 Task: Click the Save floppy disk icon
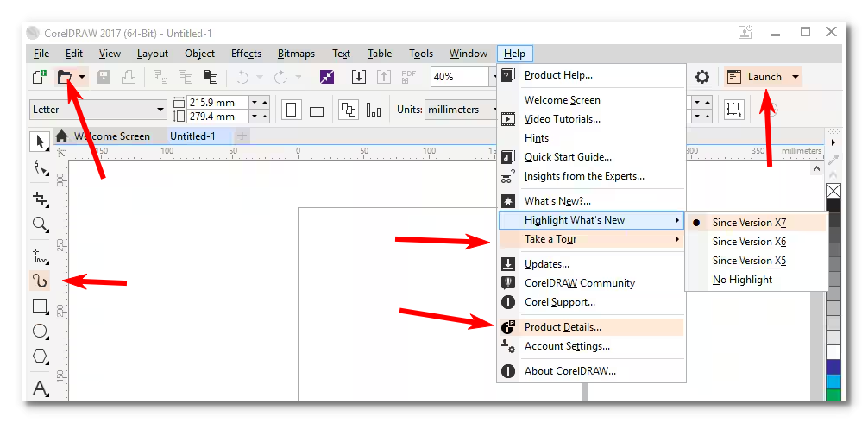[104, 77]
